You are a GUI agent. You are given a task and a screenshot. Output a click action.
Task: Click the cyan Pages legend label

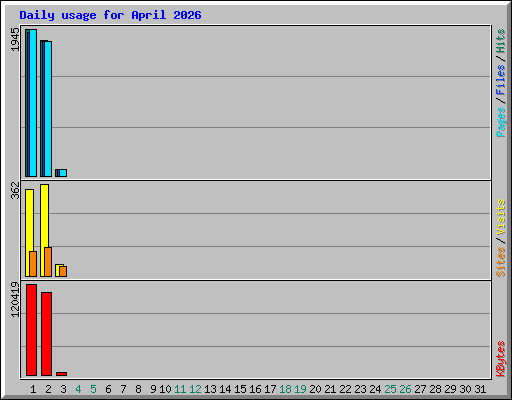(501, 122)
